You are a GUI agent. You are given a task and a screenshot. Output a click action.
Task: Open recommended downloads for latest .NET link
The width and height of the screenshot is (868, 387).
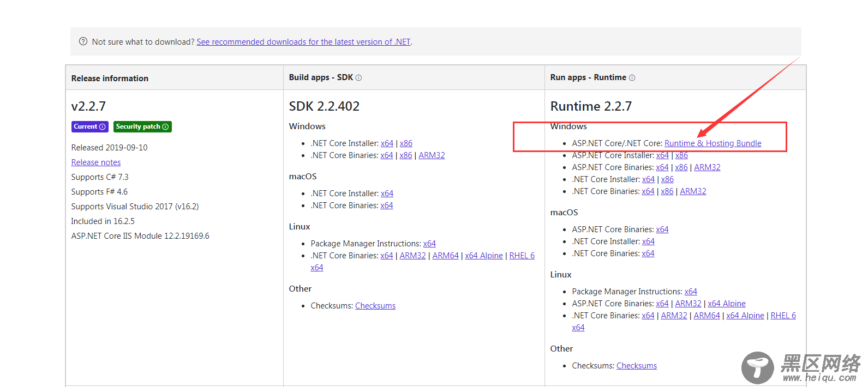point(303,42)
